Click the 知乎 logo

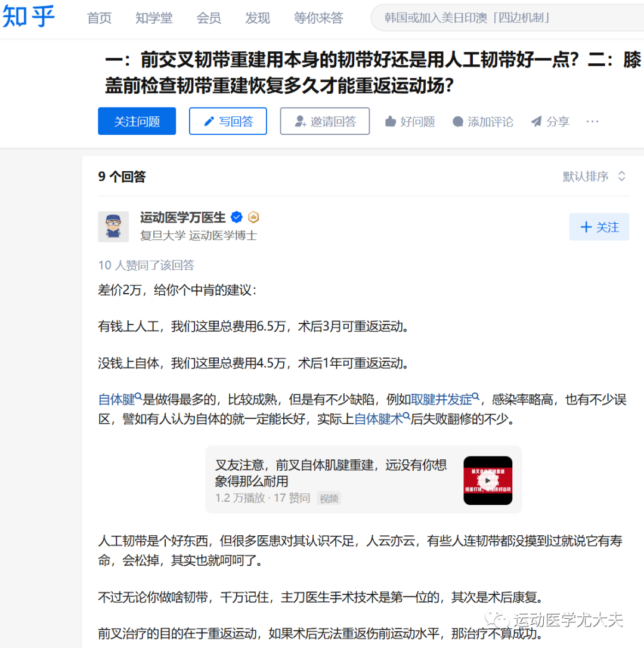[29, 17]
